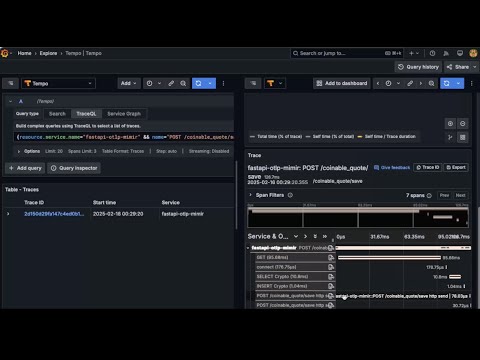This screenshot has width=480, height=360.
Task: Collapse query row A
Action: [x=10, y=101]
